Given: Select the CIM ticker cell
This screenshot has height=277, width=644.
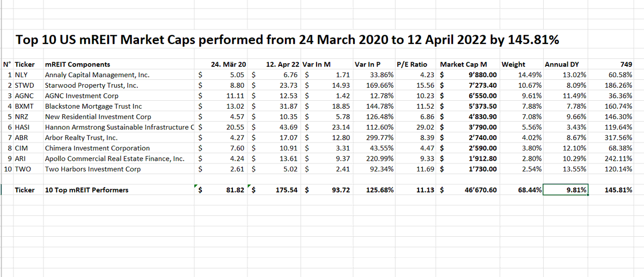Looking at the screenshot, I should (x=22, y=148).
